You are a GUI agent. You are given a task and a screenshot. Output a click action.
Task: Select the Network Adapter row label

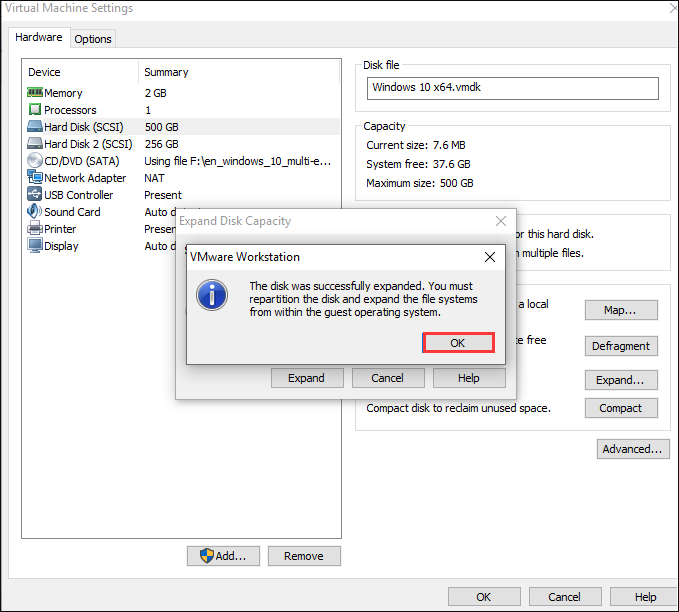[85, 178]
